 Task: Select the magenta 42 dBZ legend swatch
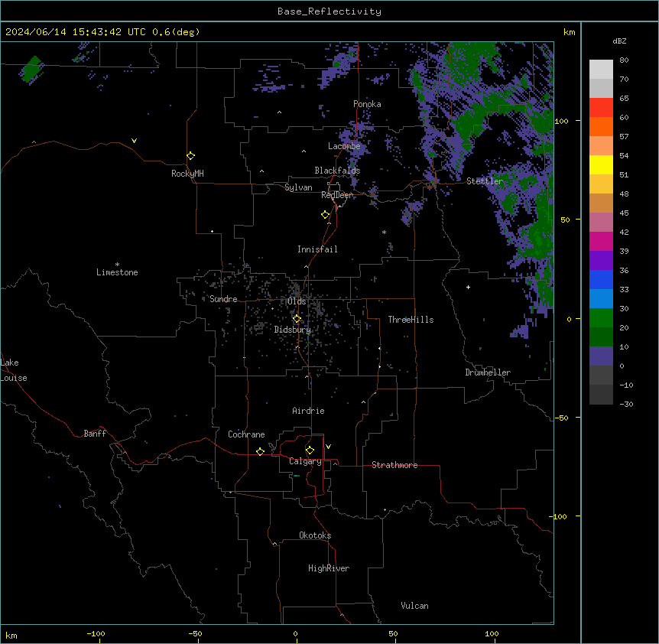[601, 241]
